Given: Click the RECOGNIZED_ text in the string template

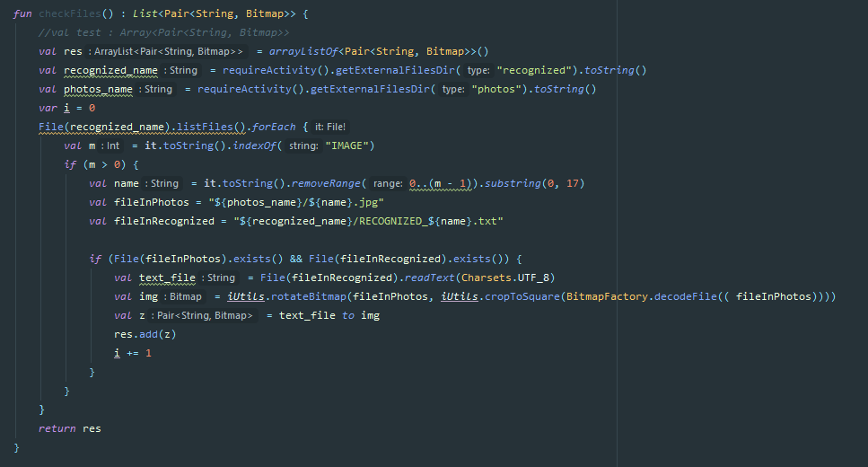Looking at the screenshot, I should pyautogui.click(x=393, y=221).
